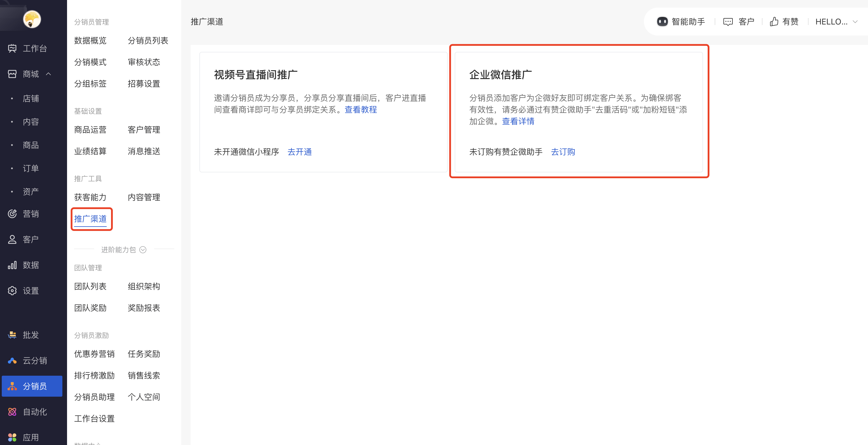
Task: Click the shop avatar logo
Action: coord(32,19)
